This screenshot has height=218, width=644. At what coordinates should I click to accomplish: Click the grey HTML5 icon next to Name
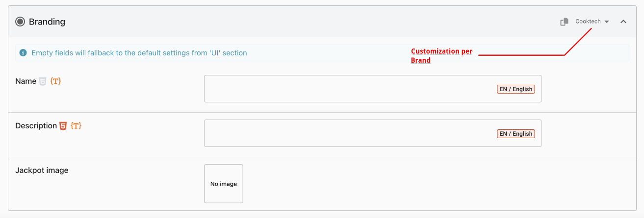pos(43,81)
